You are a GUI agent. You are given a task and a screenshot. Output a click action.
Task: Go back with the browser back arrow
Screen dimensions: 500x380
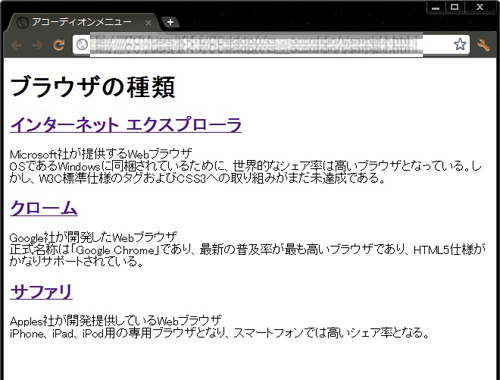click(17, 45)
